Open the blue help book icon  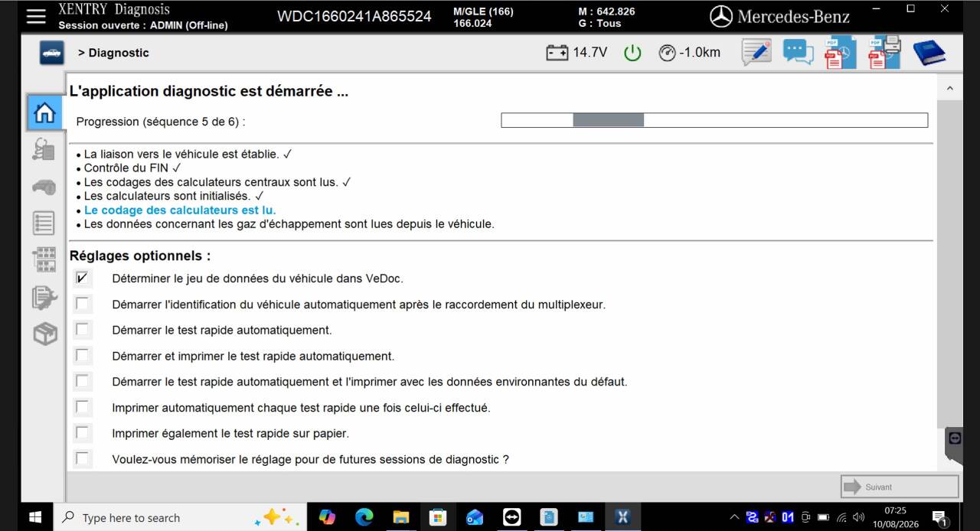pos(929,53)
